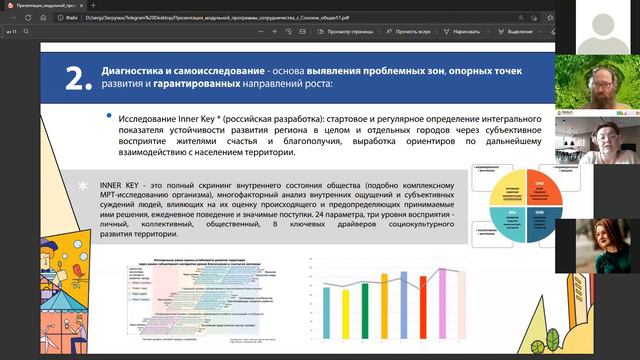Click the Исследование Inner Key bullet paragraph
The width and height of the screenshot is (640, 360).
point(330,136)
